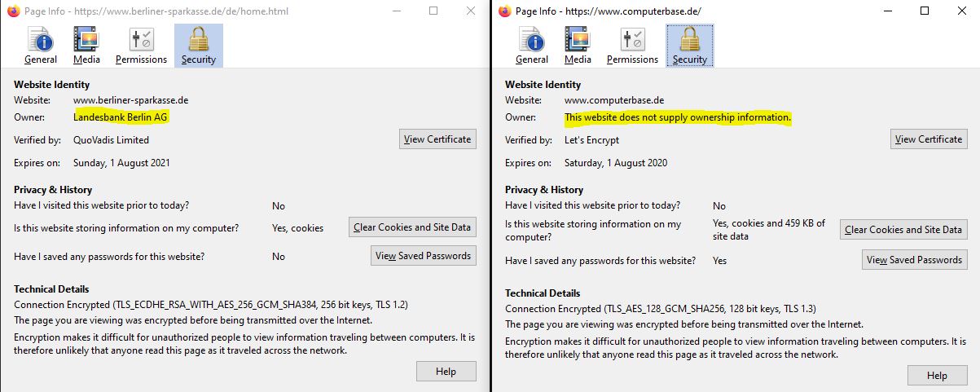Select Security padlock in computerbase window
Screen dimensions: 980x392
[x=689, y=39]
